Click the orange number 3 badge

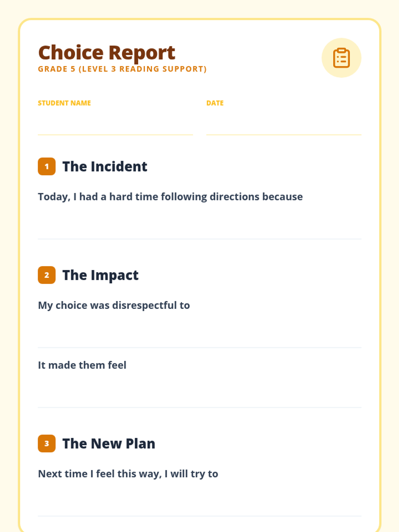point(47,444)
